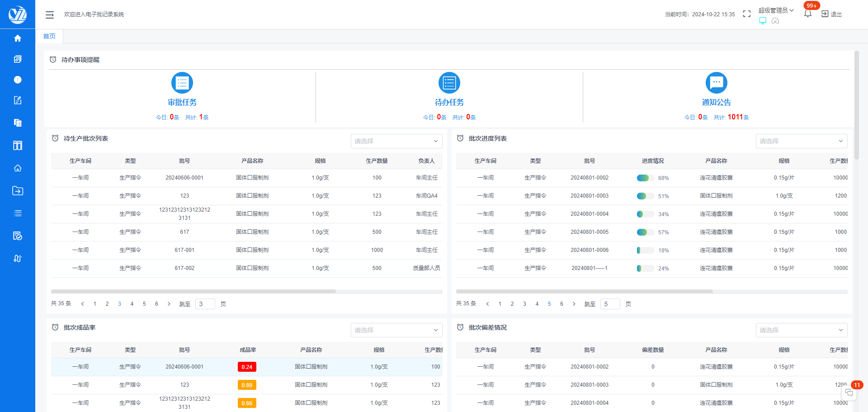Toggle fullscreen mode icon
Image resolution: width=868 pixels, height=412 pixels.
pos(747,14)
